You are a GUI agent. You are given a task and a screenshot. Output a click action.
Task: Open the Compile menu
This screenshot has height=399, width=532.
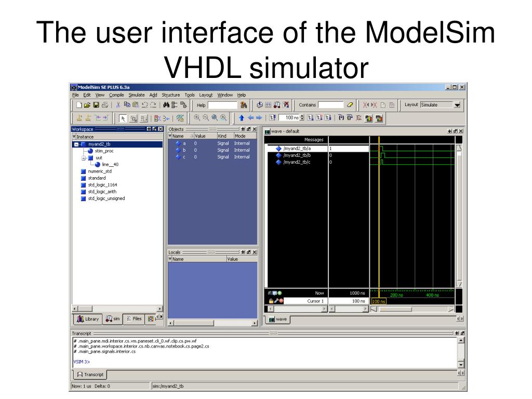click(116, 95)
